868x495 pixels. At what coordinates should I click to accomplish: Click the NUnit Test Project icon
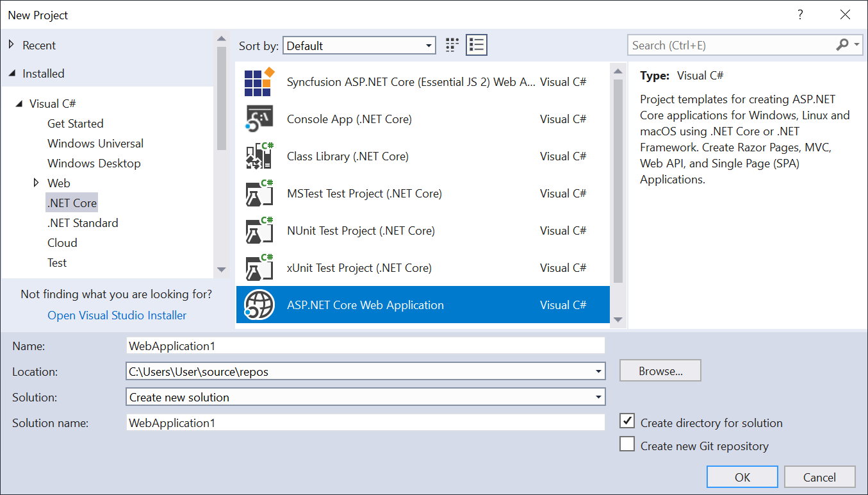coord(259,231)
